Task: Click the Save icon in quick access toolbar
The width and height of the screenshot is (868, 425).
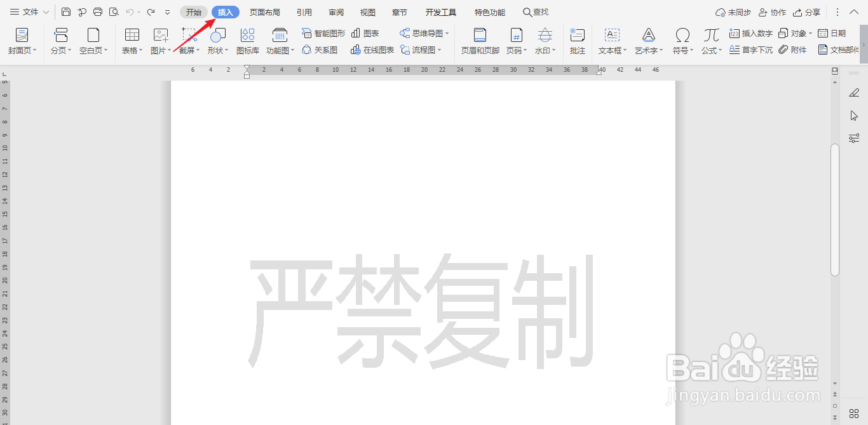Action: (66, 12)
